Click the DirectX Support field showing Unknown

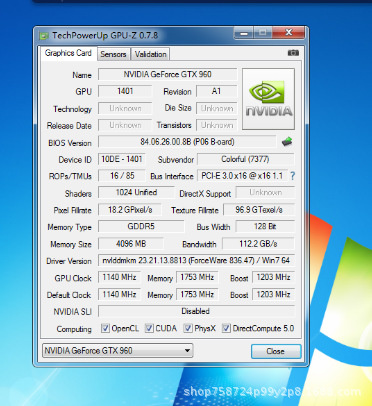(265, 192)
